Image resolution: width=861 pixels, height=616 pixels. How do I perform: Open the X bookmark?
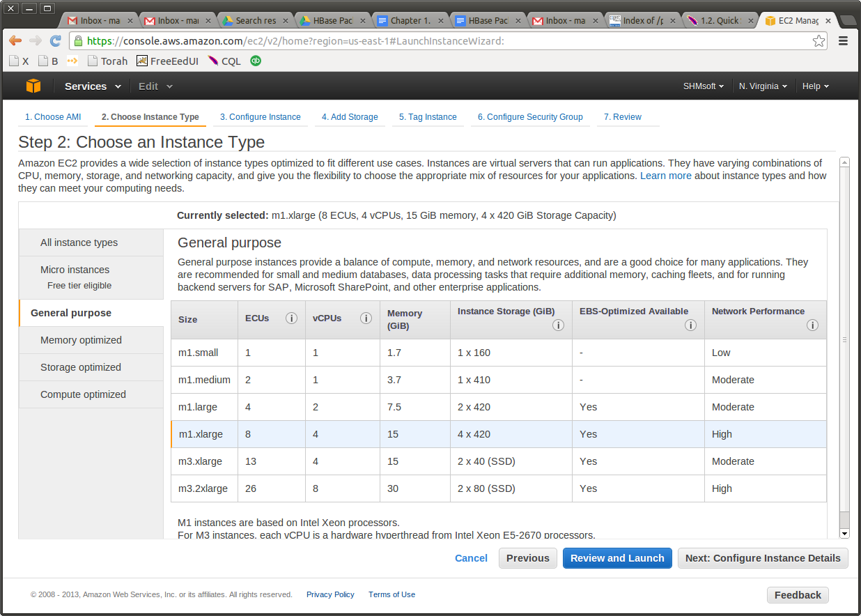point(20,61)
